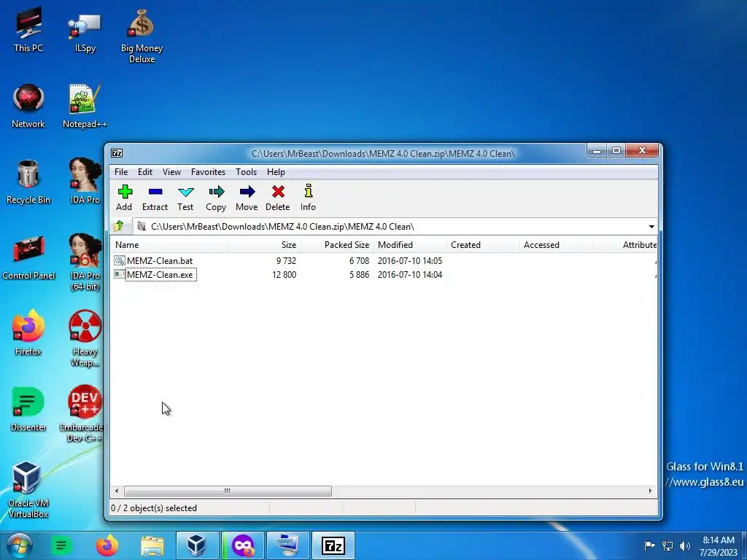This screenshot has height=560, width=747.
Task: Sort by Created column header
Action: 483,245
